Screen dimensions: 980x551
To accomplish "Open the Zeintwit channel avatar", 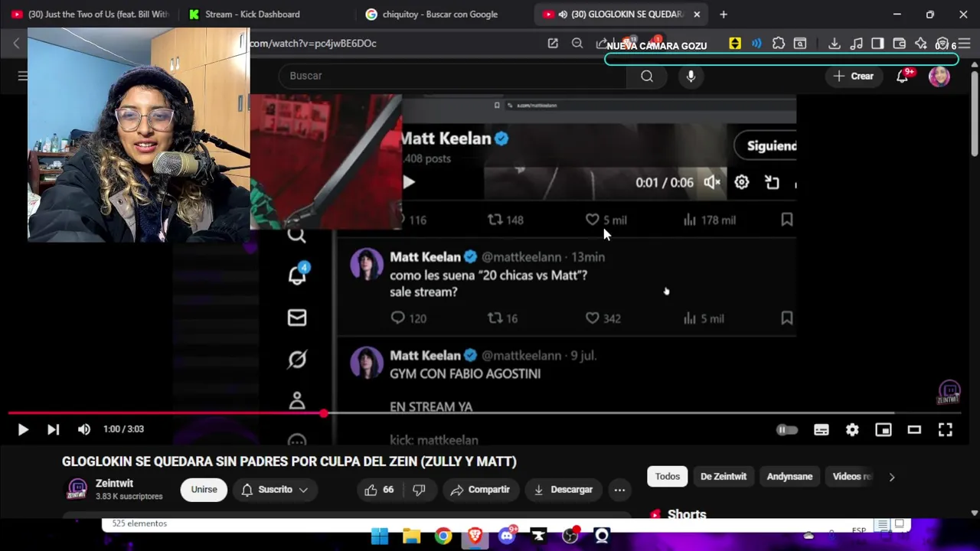I will click(x=77, y=490).
